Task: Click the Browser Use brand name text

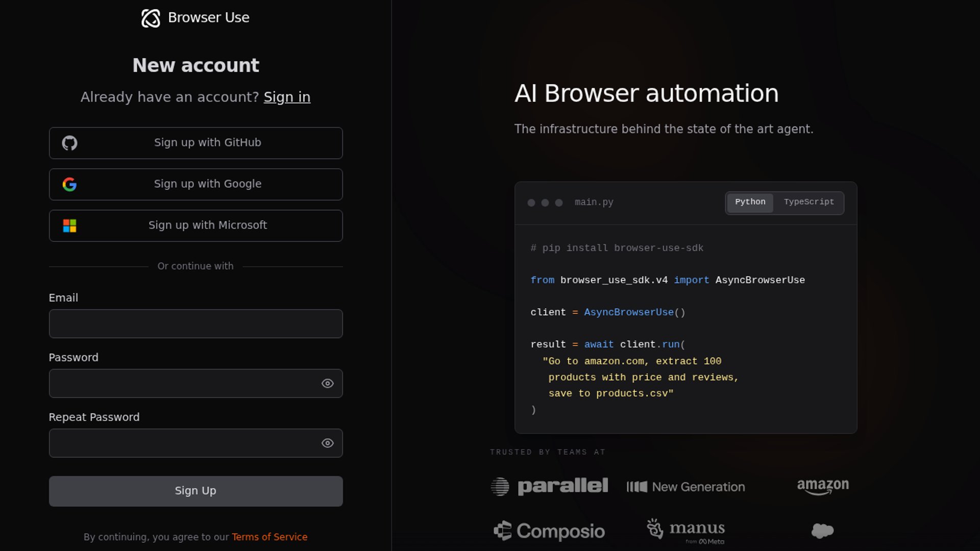Action: point(208,18)
